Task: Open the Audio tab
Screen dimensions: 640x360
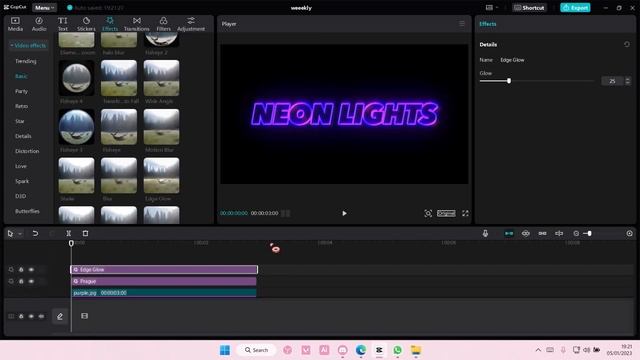Action: pos(39,24)
